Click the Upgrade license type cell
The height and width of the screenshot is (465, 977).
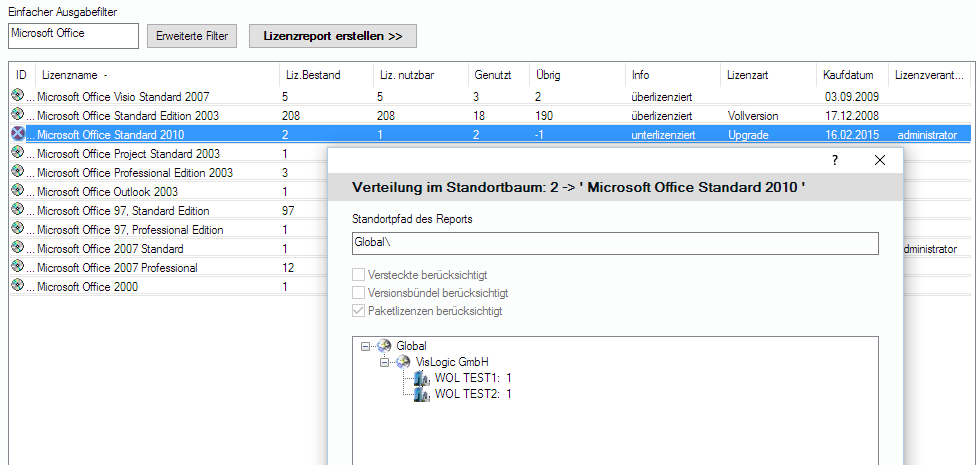[748, 134]
